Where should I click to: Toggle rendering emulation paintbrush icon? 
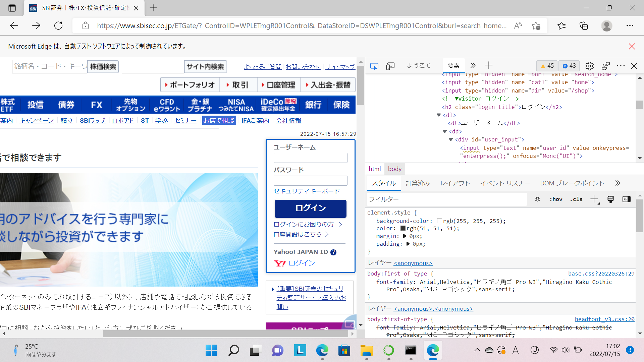tap(610, 199)
